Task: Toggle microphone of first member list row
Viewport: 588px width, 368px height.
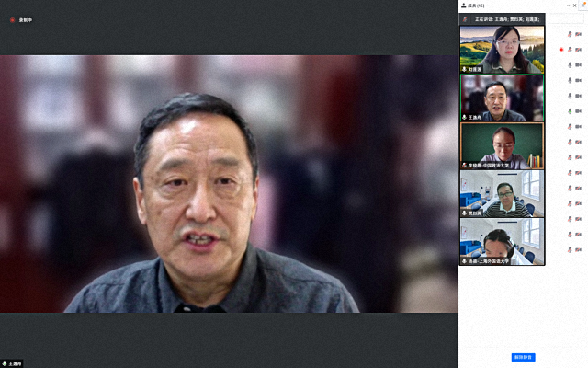Action: click(x=571, y=34)
